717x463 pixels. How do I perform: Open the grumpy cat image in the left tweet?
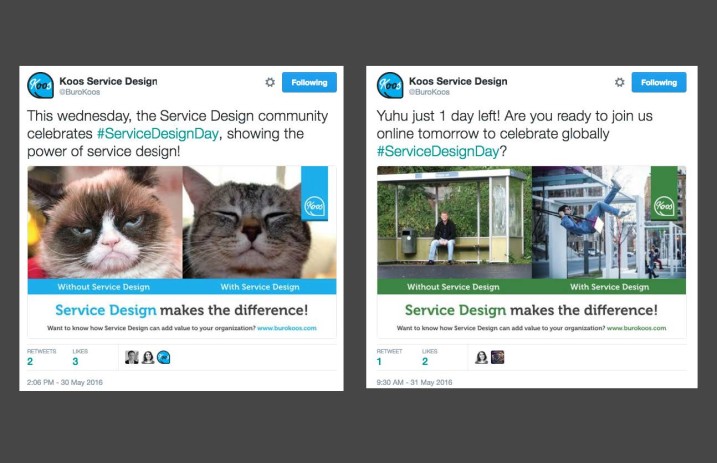(105, 222)
